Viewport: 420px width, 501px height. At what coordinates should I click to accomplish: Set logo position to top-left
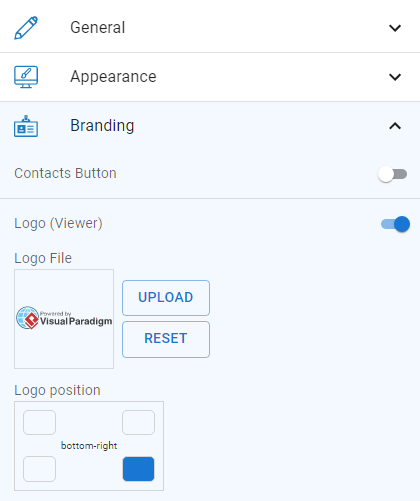click(x=39, y=422)
